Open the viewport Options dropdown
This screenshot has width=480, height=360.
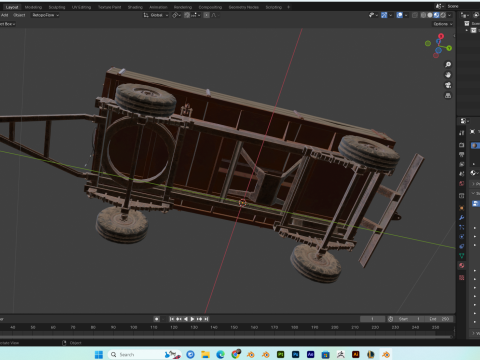[443, 24]
